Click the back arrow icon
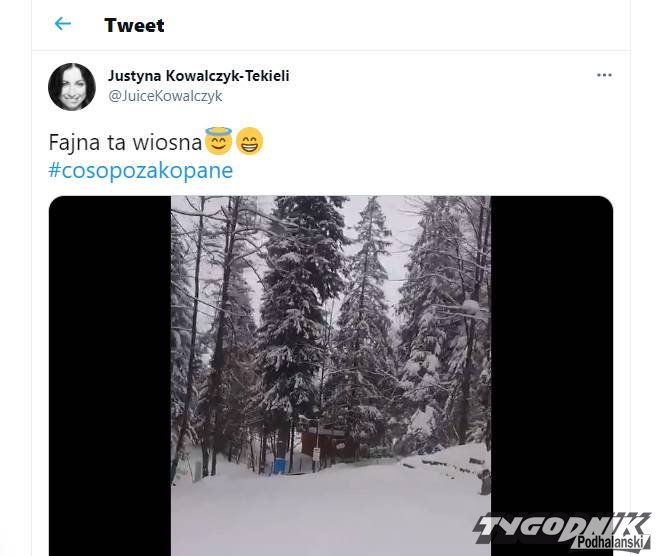Screen dimensions: 657x556 (63, 24)
